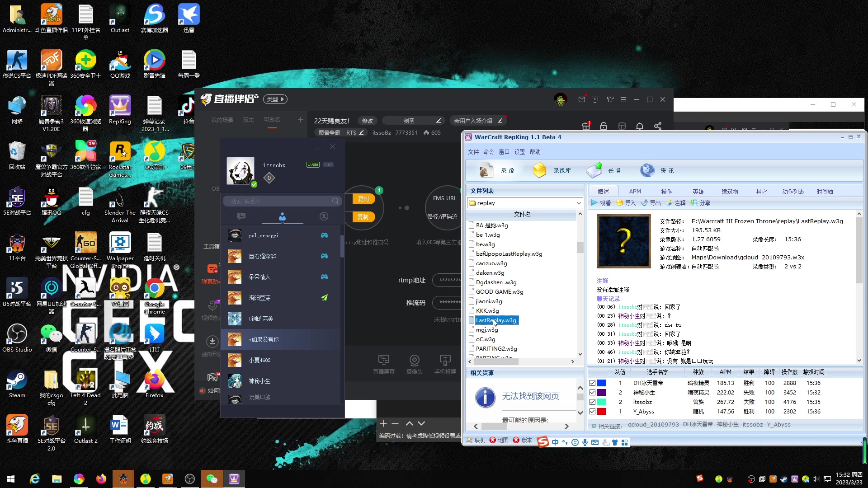
Task: Click the 选手名字 column header
Action: click(657, 372)
